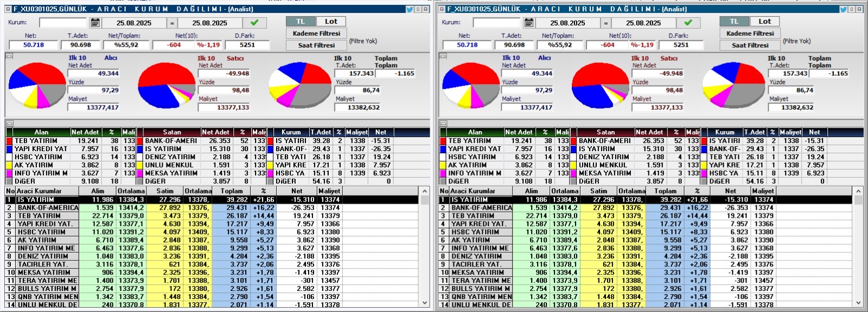This screenshot has width=868, height=312.
Task: Click scrollbar down arrow in left window table
Action: (425, 303)
